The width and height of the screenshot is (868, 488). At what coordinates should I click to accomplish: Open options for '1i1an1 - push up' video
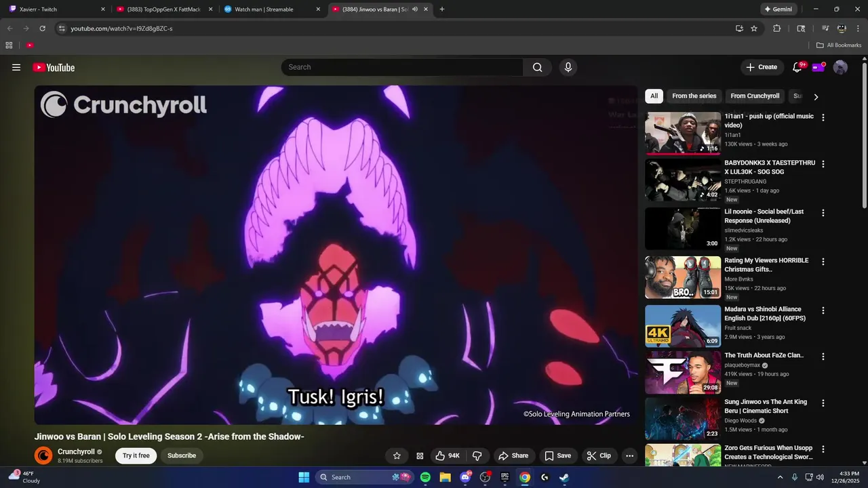823,117
